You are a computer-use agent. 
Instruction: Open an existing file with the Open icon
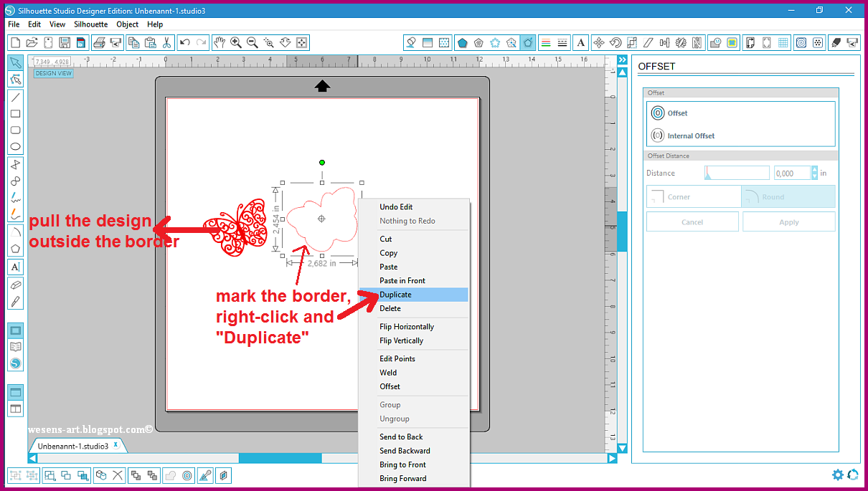pos(31,42)
